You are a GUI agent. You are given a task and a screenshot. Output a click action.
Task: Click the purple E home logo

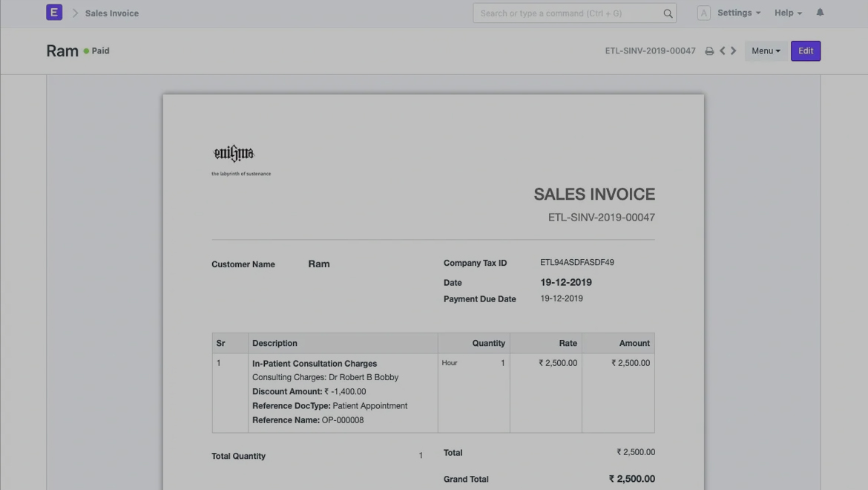54,13
